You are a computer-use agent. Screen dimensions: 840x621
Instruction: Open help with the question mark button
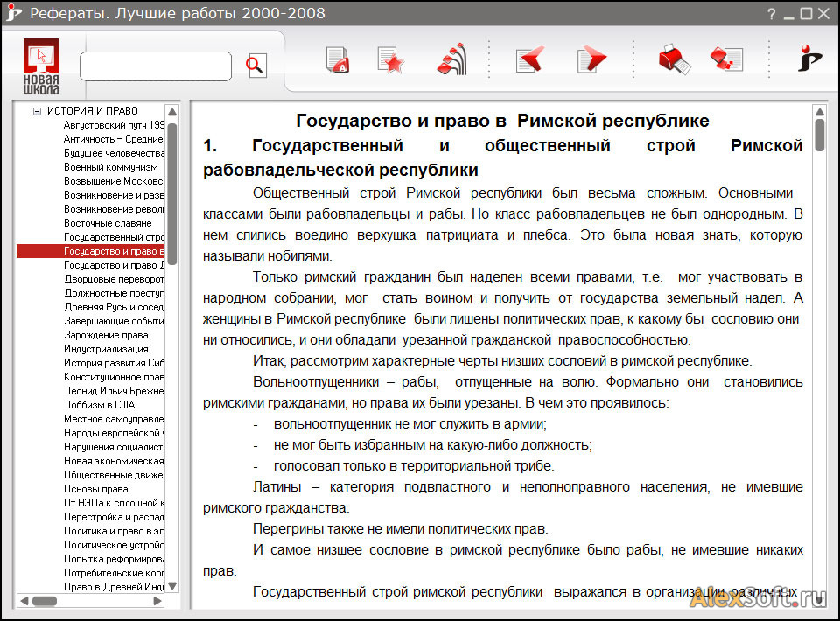pos(772,14)
